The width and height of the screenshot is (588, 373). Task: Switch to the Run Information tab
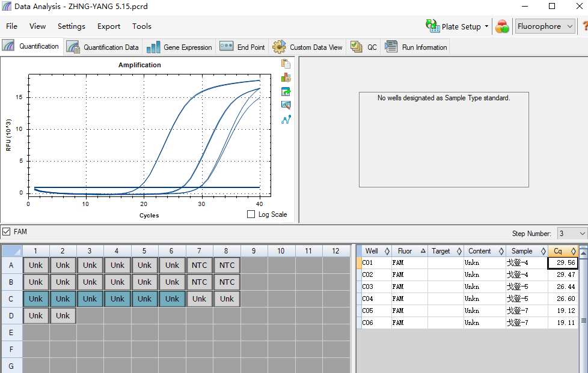415,47
